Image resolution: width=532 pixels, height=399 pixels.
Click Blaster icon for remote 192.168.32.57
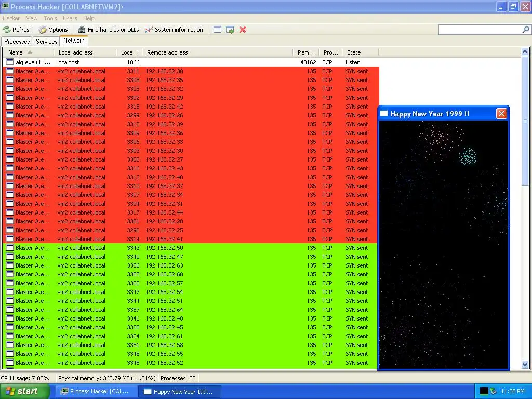(10, 283)
